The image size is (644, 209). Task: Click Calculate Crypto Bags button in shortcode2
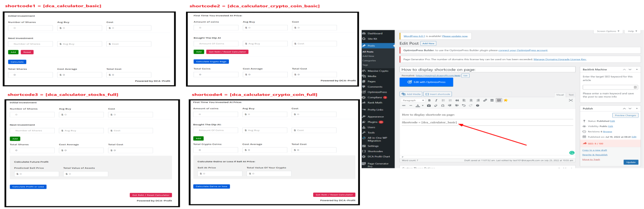point(211,61)
